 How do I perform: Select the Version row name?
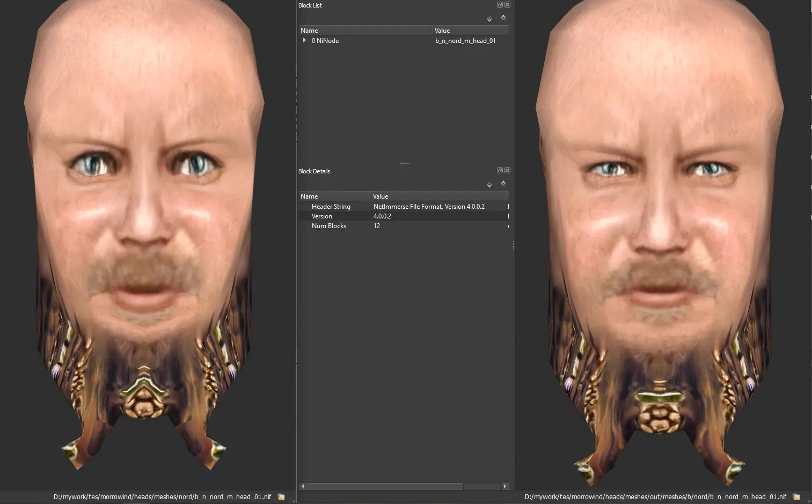(x=322, y=216)
